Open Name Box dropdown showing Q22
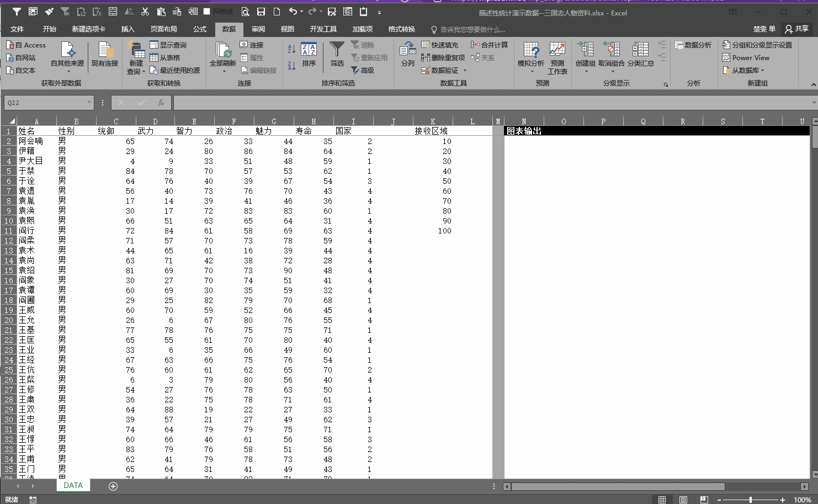 coord(89,103)
